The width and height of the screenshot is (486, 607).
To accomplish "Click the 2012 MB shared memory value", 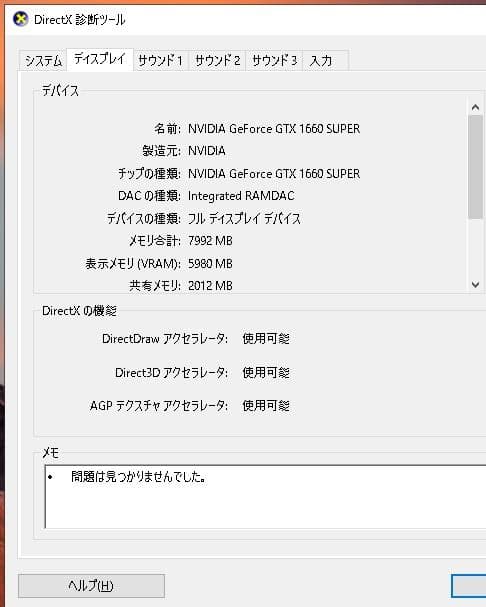I will point(210,286).
